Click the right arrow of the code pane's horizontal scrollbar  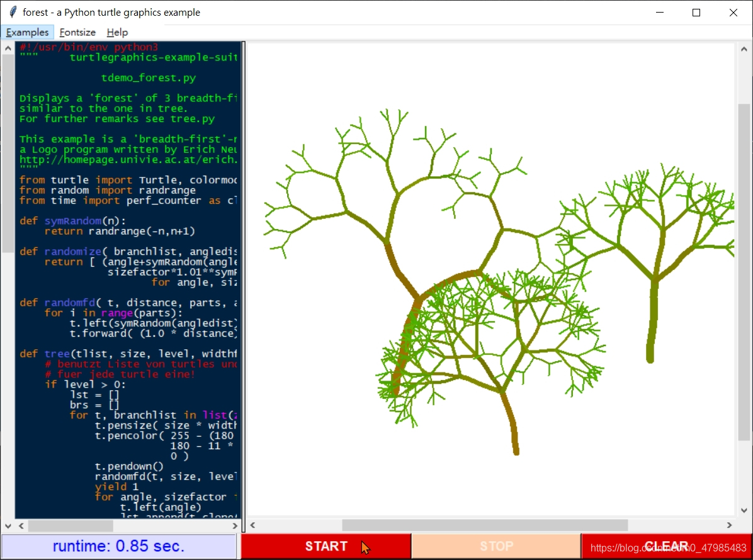pyautogui.click(x=234, y=525)
